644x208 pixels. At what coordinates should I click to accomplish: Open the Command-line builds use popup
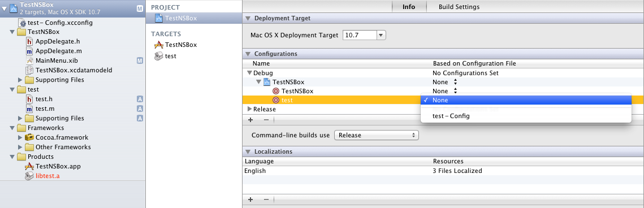click(x=377, y=135)
